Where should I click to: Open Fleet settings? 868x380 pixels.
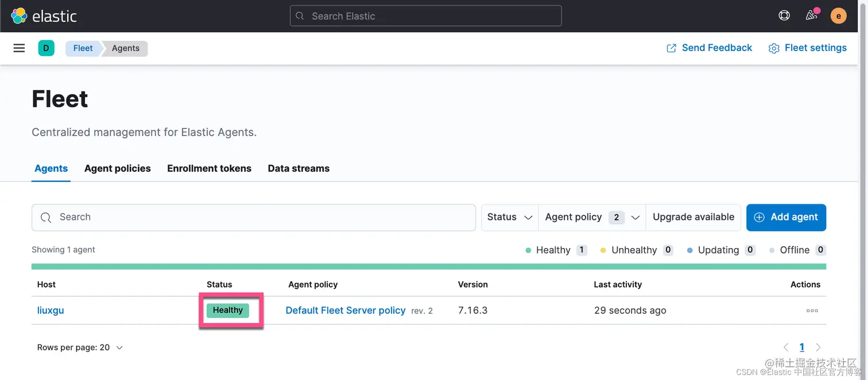(808, 48)
